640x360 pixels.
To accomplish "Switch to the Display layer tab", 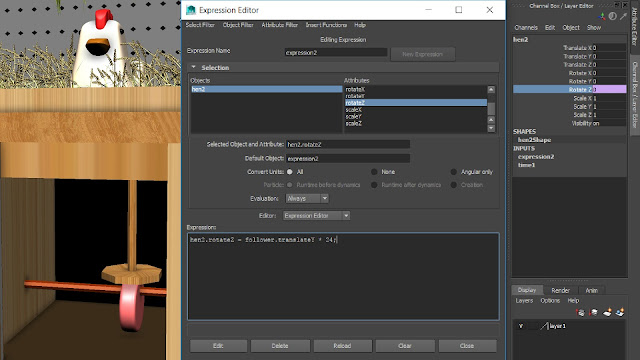I will 527,290.
